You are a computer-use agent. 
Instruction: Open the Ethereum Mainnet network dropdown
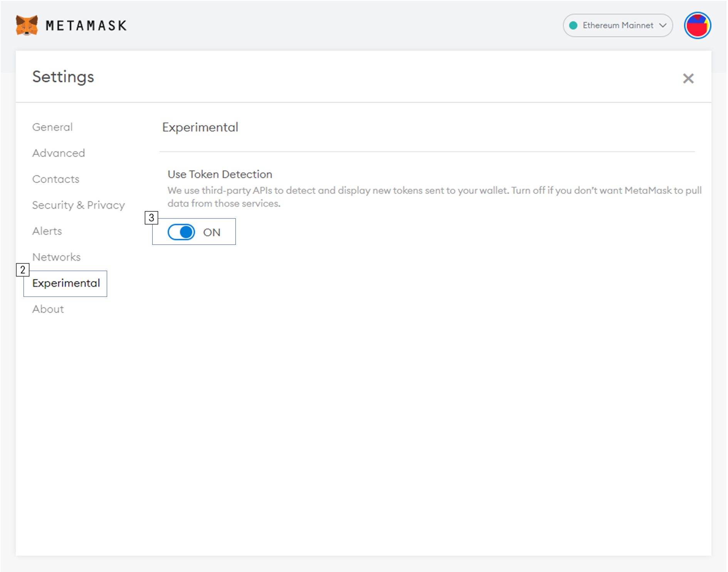point(617,25)
